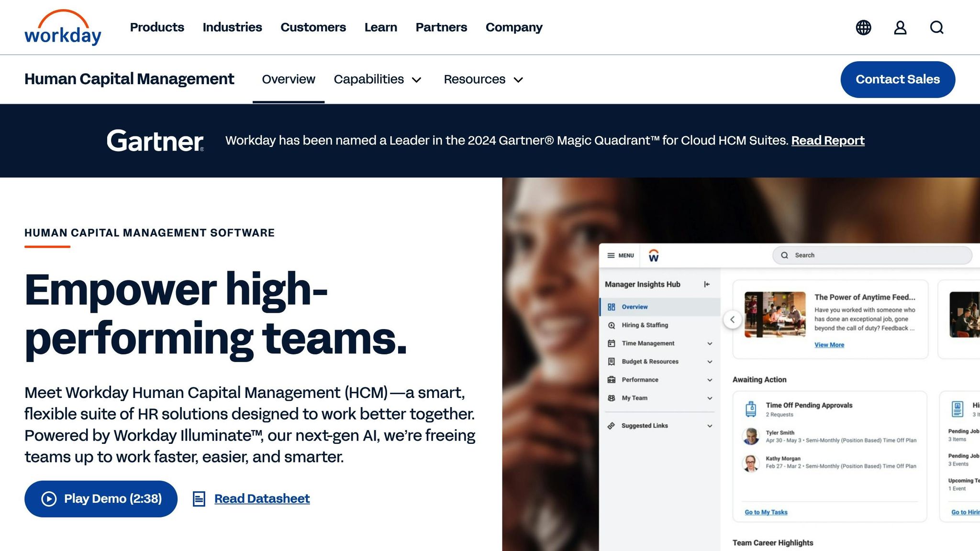Screen dimensions: 980x551
Task: Click the Performance icon in sidebar
Action: 612,380
